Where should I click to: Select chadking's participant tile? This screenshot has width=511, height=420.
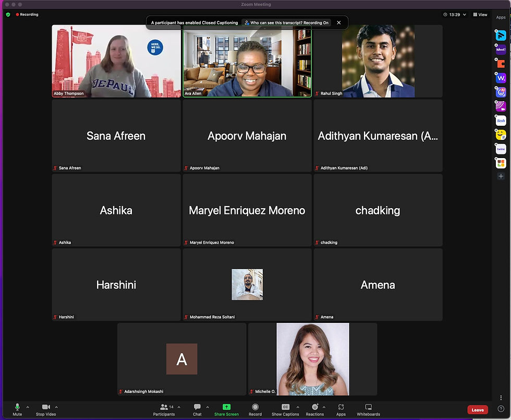coord(378,210)
